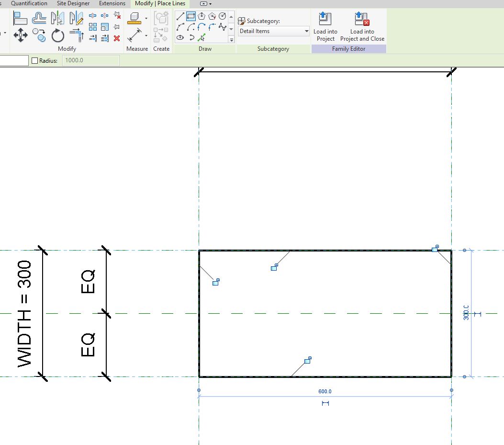Image resolution: width=504 pixels, height=445 pixels.
Task: Select the Ellipse drawing tool
Action: [179, 37]
